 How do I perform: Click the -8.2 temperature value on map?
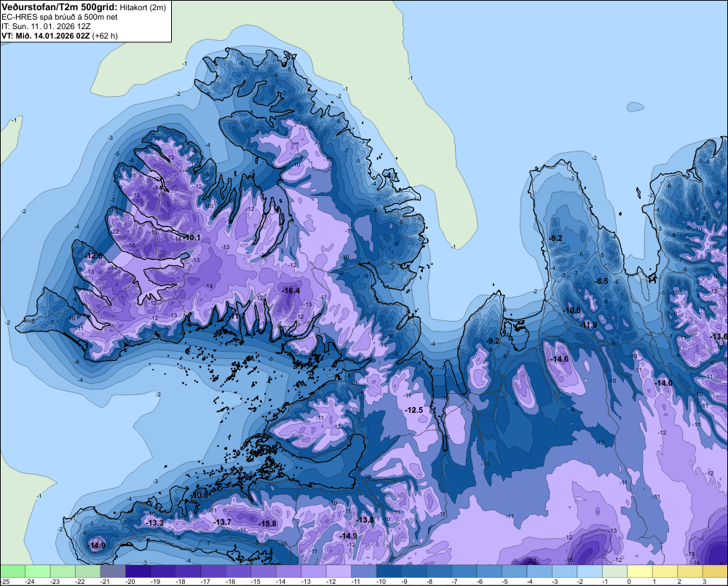click(x=555, y=238)
